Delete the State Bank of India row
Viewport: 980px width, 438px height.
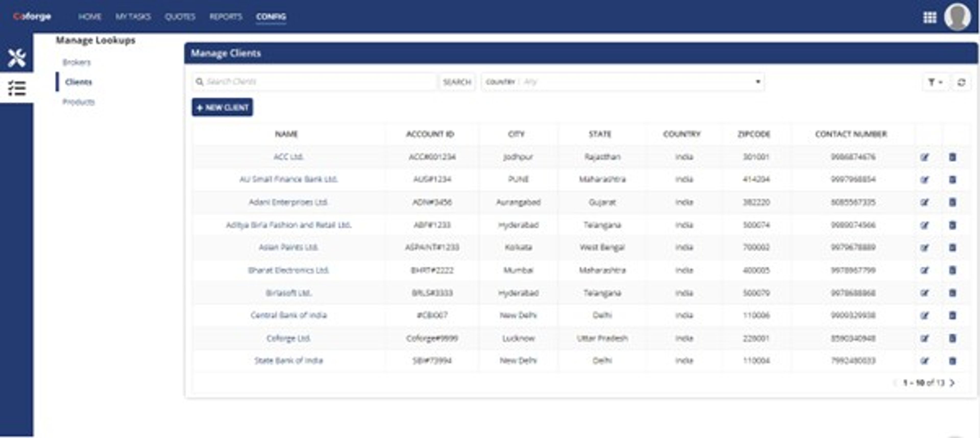coord(952,360)
